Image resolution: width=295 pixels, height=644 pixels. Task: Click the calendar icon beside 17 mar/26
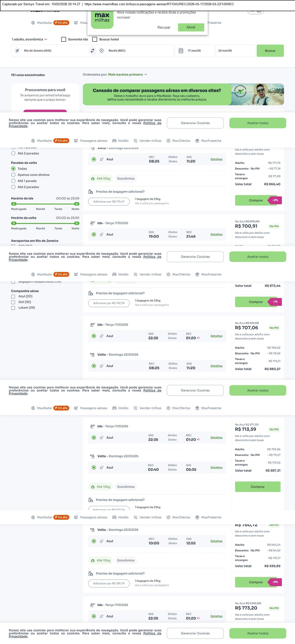click(181, 51)
